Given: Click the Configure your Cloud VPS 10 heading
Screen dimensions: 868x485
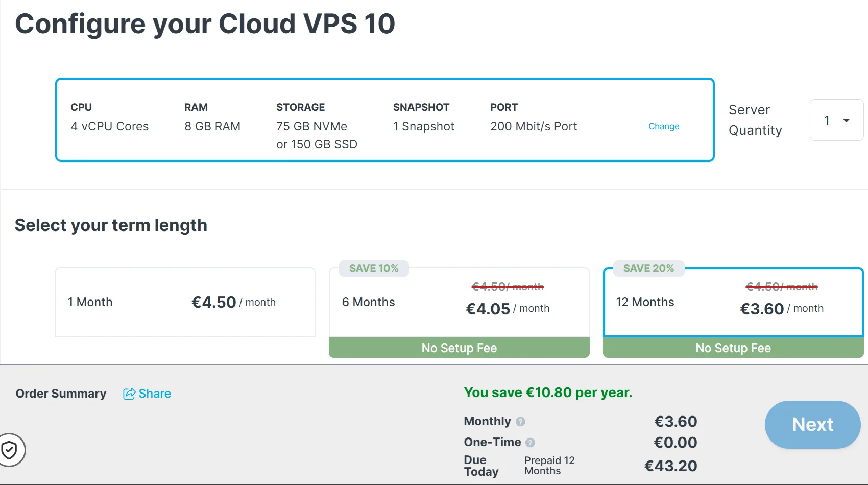Looking at the screenshot, I should tap(205, 24).
